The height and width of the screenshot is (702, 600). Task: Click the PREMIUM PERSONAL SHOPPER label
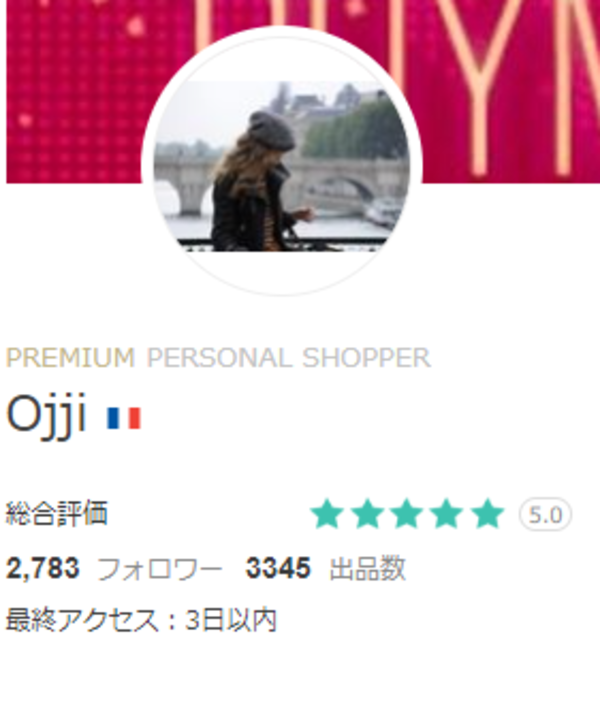click(x=218, y=358)
